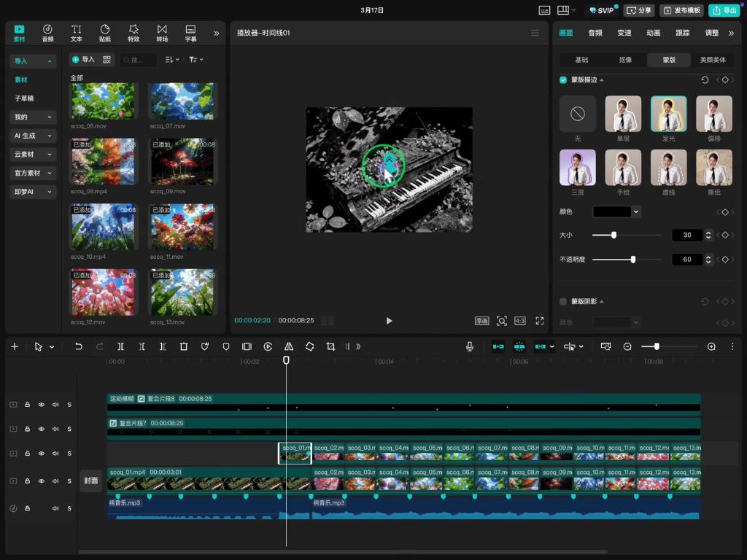Open the player panel hamburger menu
747x560 pixels.
pyautogui.click(x=535, y=33)
